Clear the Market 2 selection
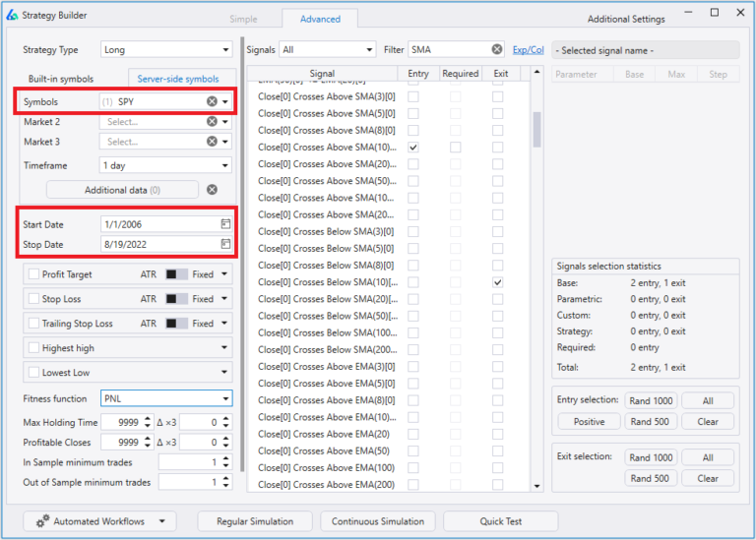This screenshot has height=540, width=756. (212, 122)
